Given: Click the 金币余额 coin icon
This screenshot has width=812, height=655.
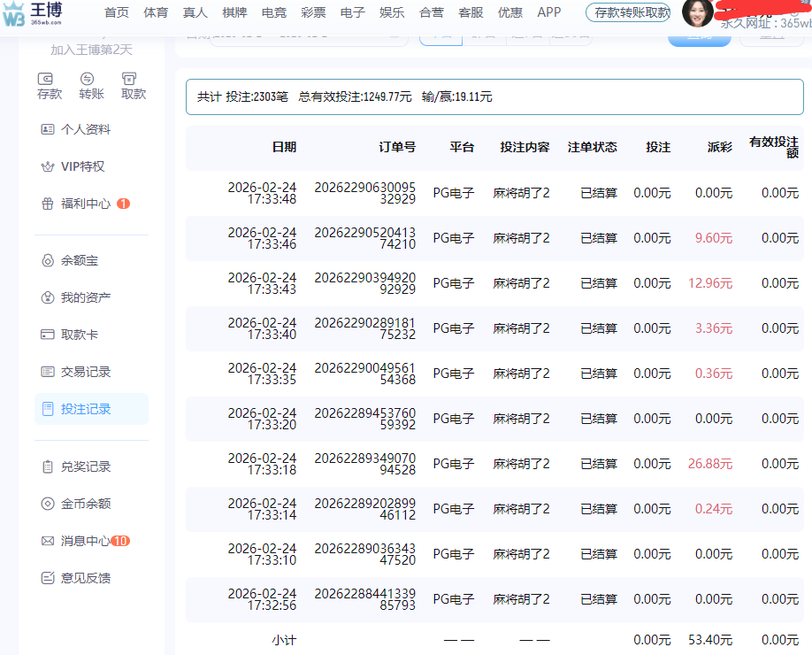Looking at the screenshot, I should (46, 503).
